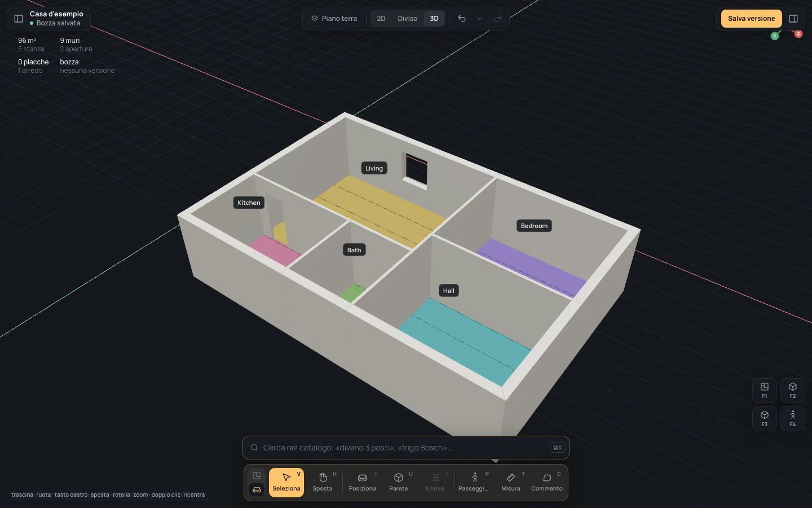This screenshot has width=812, height=508.
Task: Click the Living room label
Action: (x=374, y=168)
